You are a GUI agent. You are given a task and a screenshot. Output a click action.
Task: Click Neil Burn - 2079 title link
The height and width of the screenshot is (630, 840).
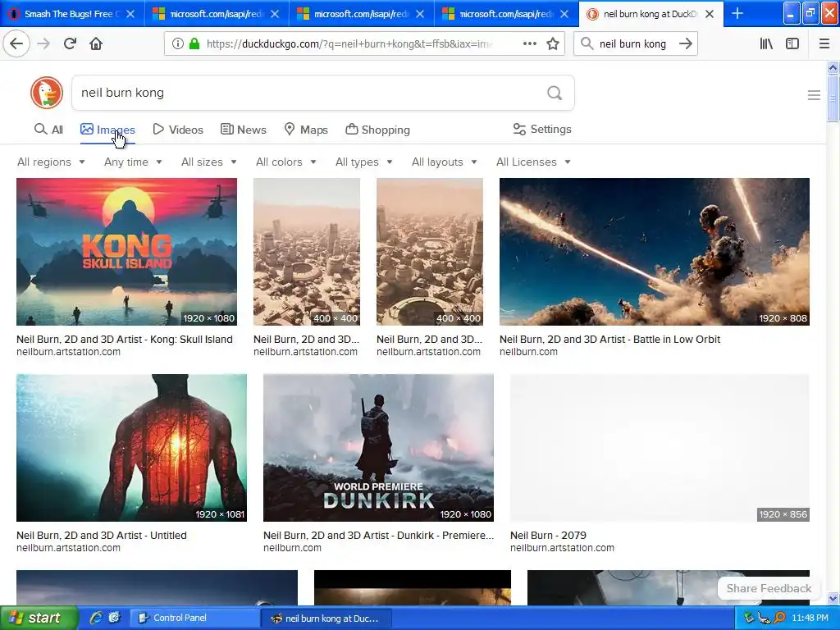click(548, 535)
